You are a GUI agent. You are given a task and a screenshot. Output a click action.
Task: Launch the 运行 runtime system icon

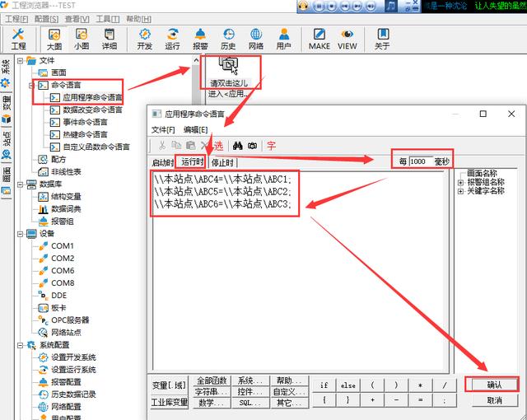[172, 39]
